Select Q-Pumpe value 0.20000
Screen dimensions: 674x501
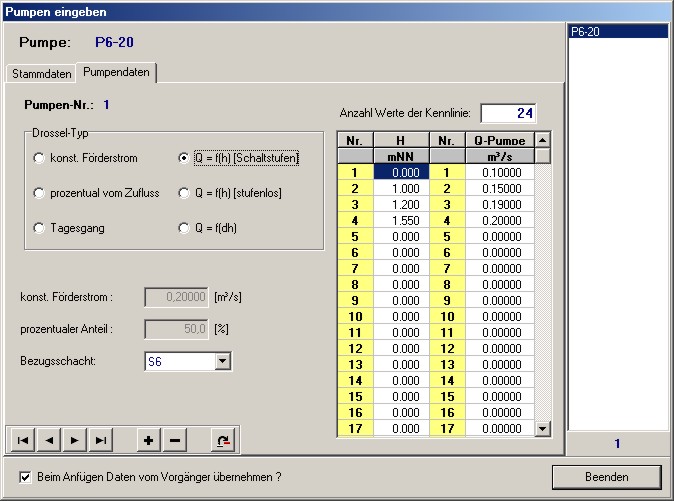(x=500, y=220)
